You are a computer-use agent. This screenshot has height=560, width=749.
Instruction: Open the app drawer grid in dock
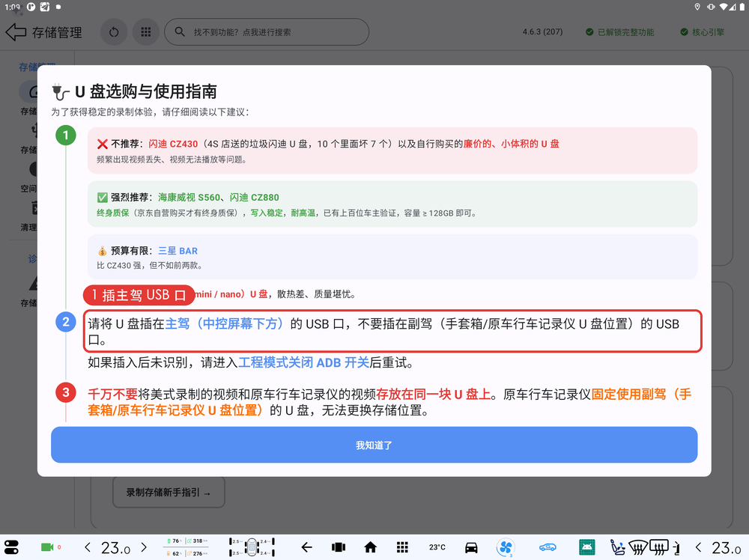[x=402, y=547]
